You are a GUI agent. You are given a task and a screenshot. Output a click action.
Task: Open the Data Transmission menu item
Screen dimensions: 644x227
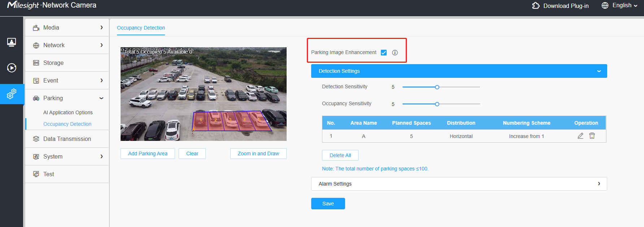[67, 139]
